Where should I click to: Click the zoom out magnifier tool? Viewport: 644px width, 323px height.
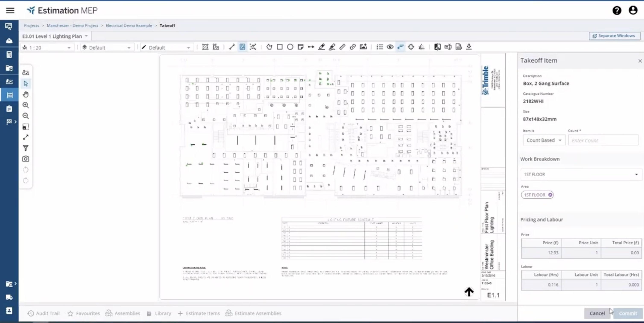click(x=25, y=116)
